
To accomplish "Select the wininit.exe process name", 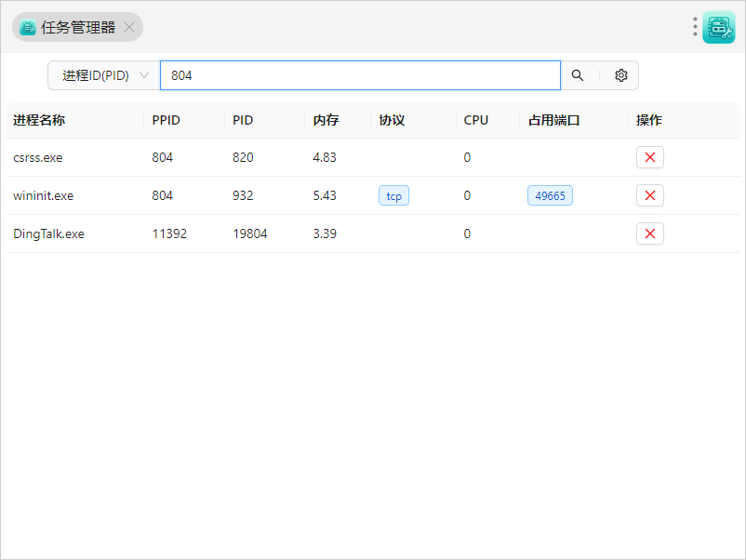I will pyautogui.click(x=44, y=195).
